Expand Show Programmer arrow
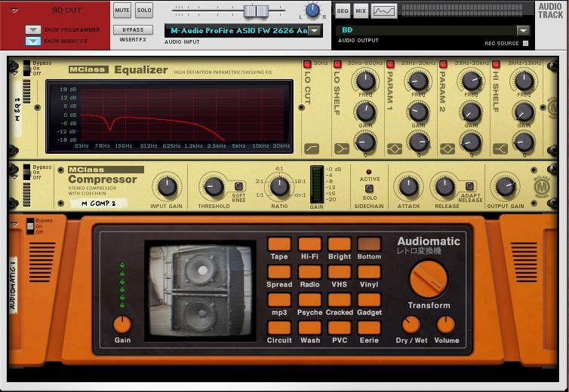The width and height of the screenshot is (569, 392). click(33, 29)
